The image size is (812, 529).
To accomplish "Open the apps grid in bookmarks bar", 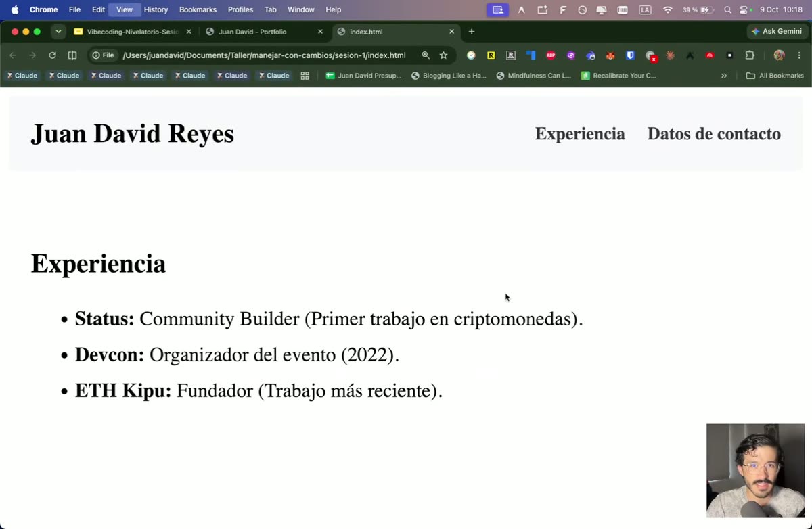I will pyautogui.click(x=304, y=76).
